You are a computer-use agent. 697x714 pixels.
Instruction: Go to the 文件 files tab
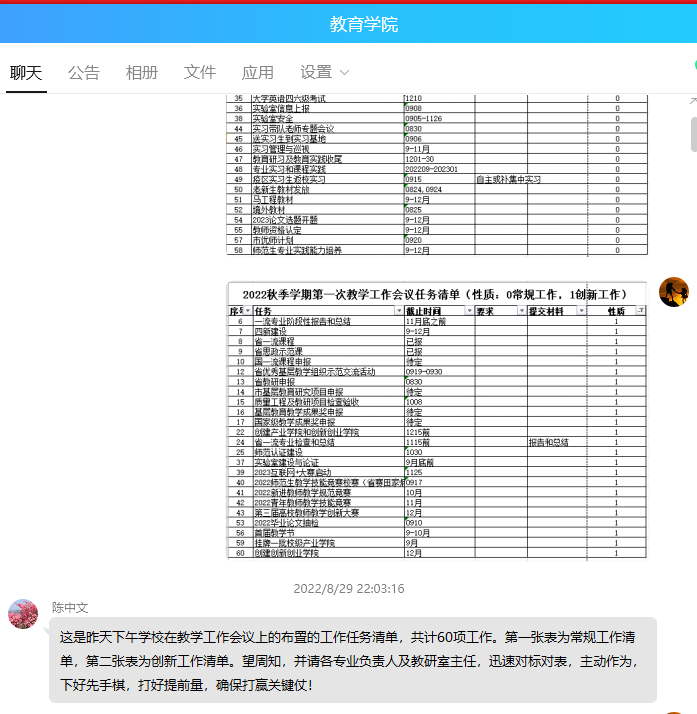pos(200,72)
